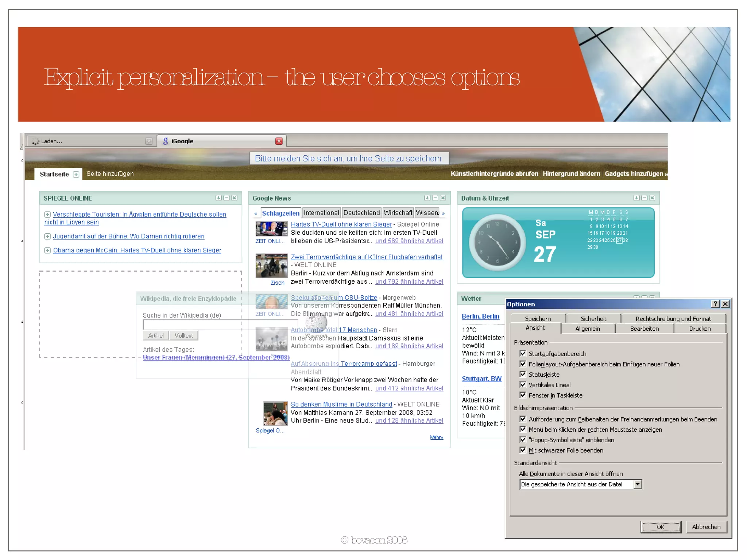Toggle the Startaufgabenbereich checkbox
The height and width of the screenshot is (560, 747).
(x=523, y=354)
